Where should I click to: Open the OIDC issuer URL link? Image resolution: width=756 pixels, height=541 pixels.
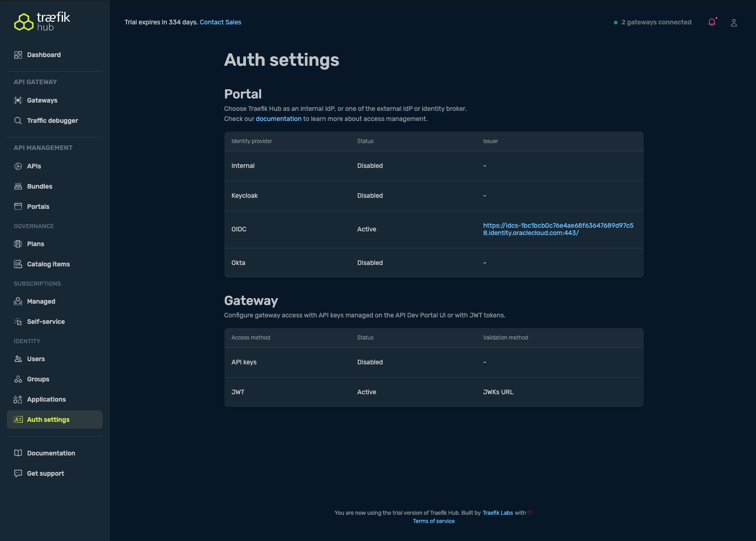click(x=558, y=229)
